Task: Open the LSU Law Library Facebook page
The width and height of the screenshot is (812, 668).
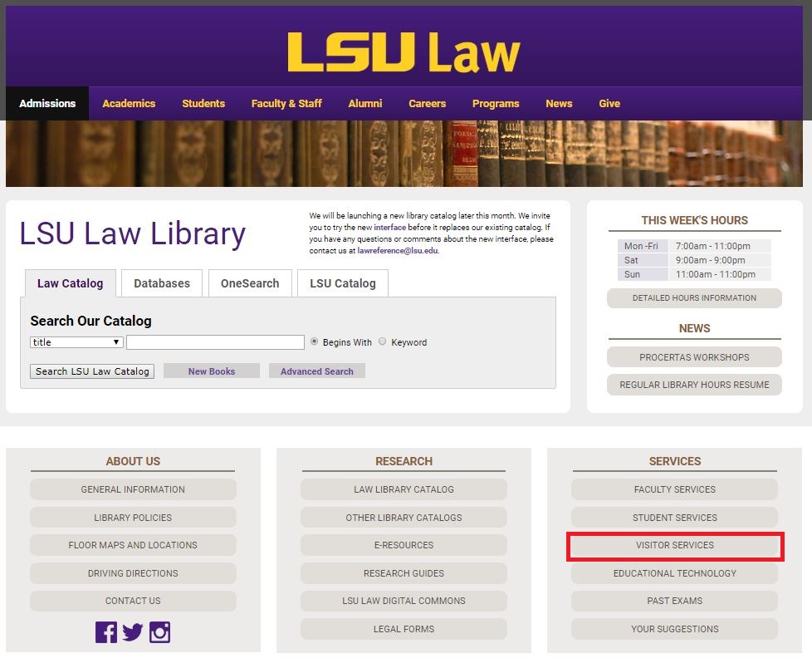Action: tap(106, 632)
